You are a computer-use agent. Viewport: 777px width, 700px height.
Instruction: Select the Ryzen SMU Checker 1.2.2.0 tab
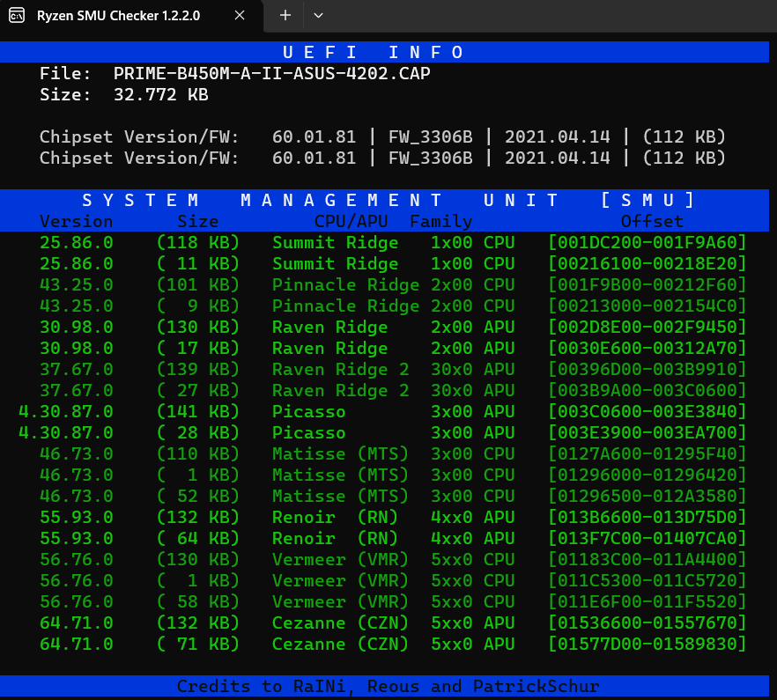(131, 16)
